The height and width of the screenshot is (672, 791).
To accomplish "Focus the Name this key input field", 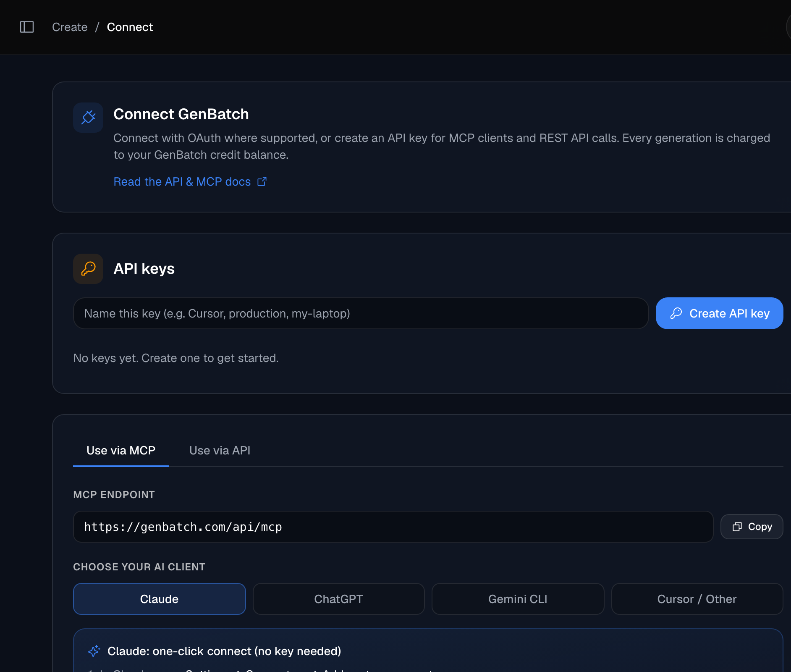I will point(361,313).
